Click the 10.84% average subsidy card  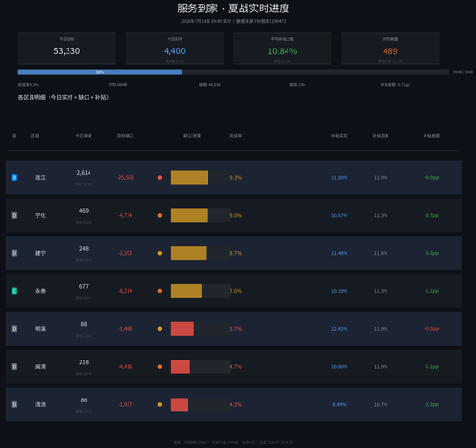pyautogui.click(x=283, y=49)
